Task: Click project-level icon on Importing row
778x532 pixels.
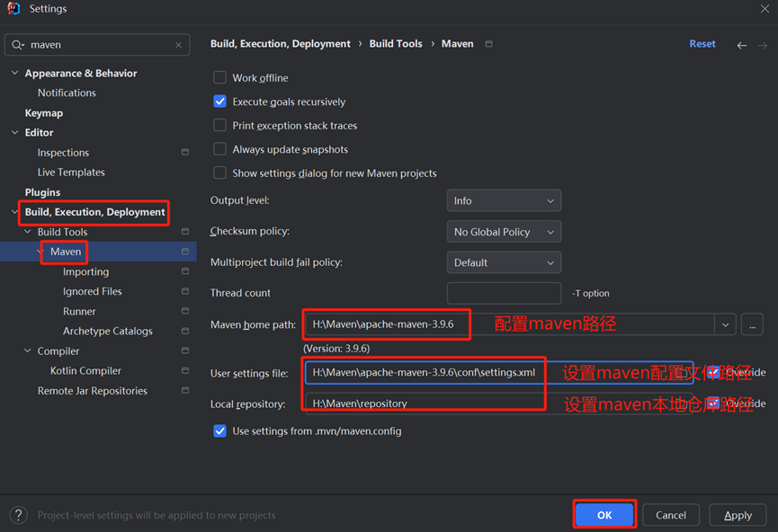Action: coord(185,271)
